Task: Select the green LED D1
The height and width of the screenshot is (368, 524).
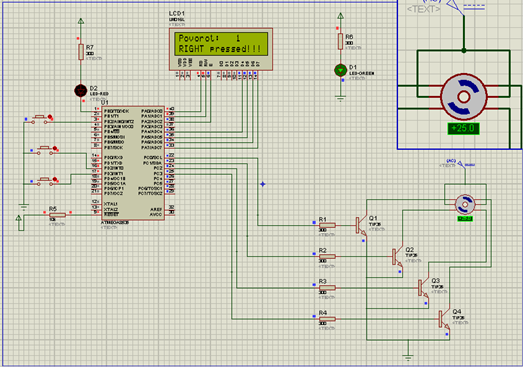Action: [340, 70]
